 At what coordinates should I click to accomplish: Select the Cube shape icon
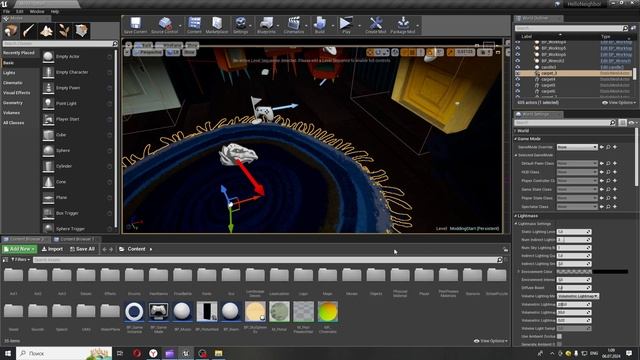(x=48, y=135)
